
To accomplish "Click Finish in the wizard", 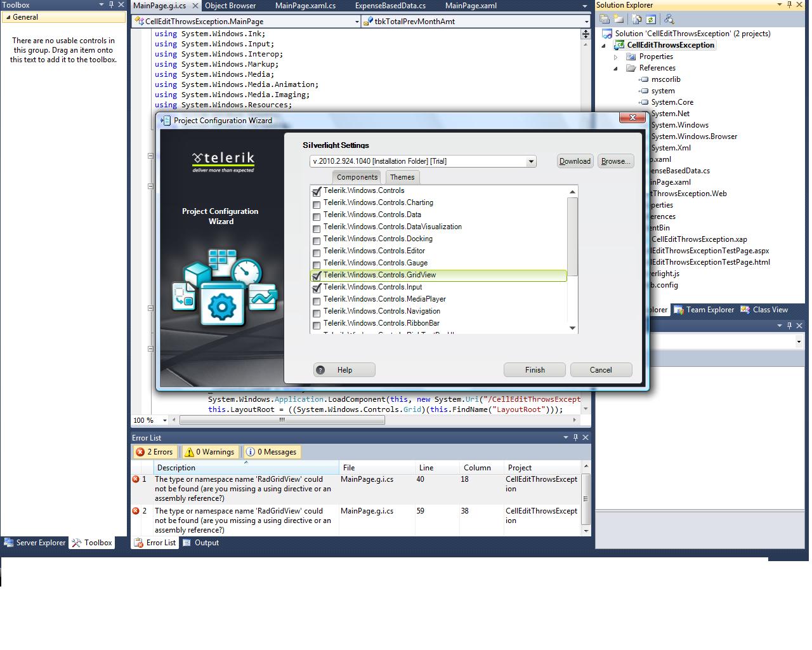I will (x=535, y=370).
